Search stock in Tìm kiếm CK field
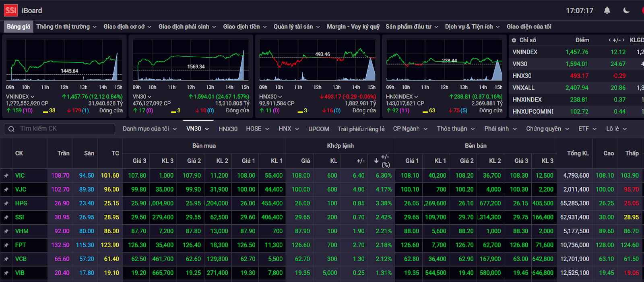 (60, 129)
